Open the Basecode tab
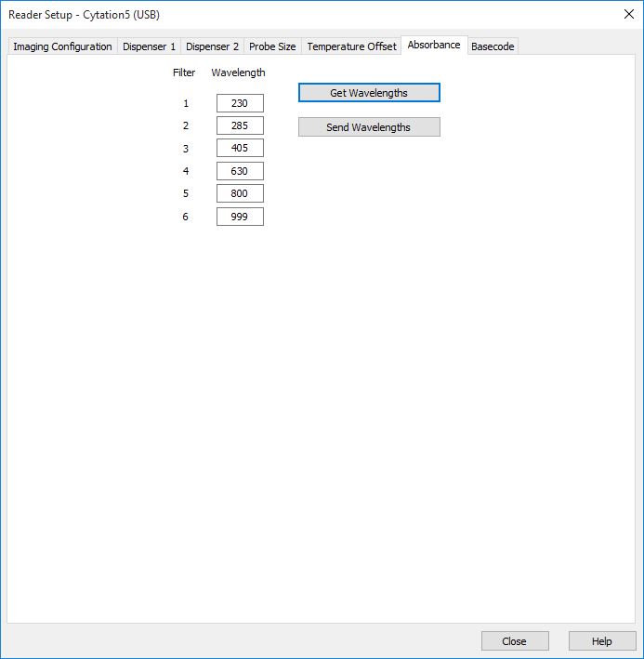 tap(493, 46)
